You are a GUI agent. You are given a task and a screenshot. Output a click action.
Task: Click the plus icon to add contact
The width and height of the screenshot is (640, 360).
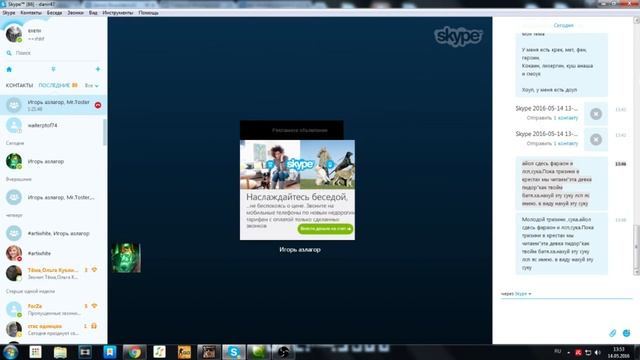tap(98, 69)
